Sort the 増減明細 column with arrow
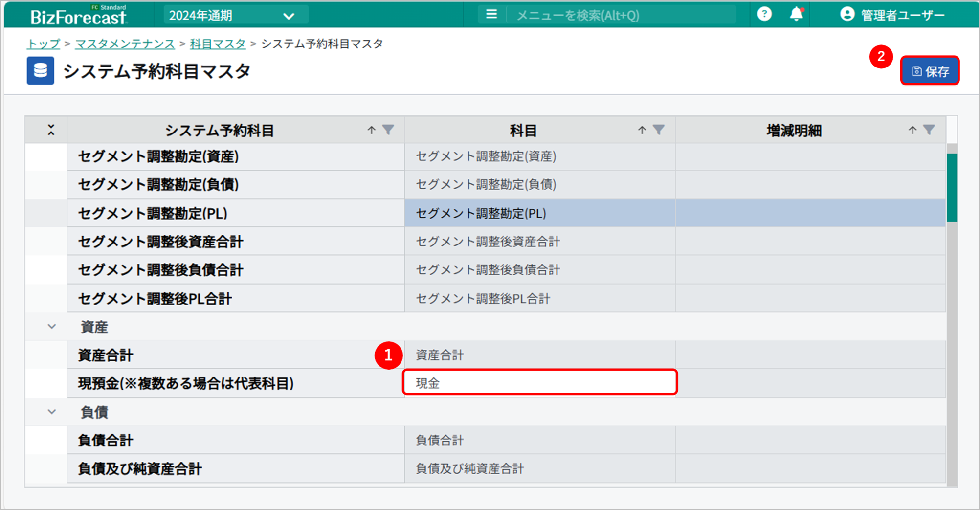The image size is (980, 510). click(912, 130)
